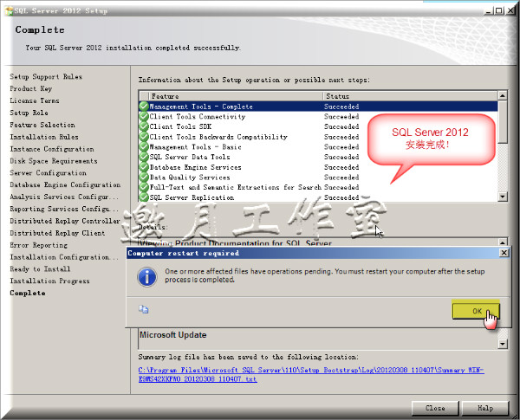
Task: Click the Microsoft Update heading in details
Action: [x=172, y=335]
